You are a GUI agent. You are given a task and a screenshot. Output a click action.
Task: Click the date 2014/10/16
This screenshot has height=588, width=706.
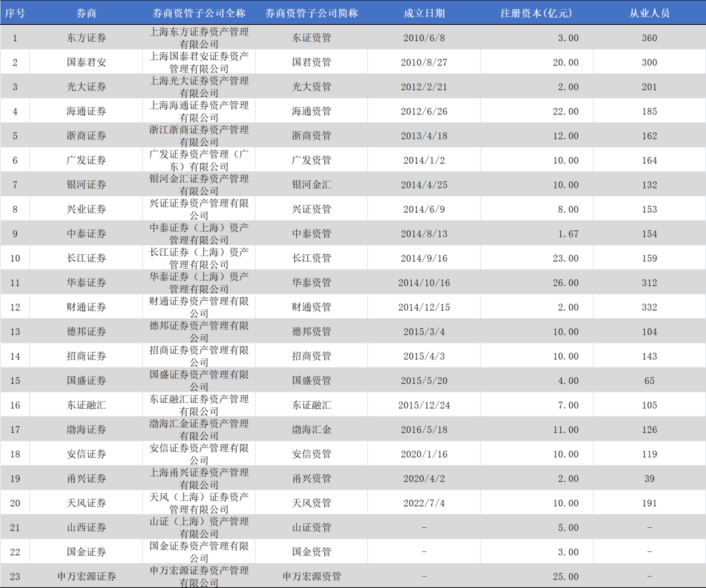coord(424,283)
